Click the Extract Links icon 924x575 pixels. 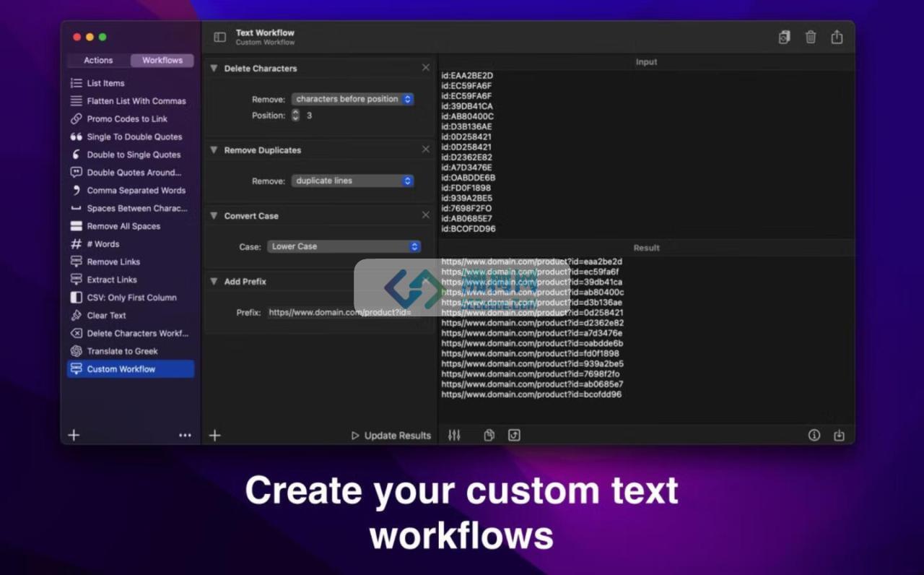coord(76,280)
